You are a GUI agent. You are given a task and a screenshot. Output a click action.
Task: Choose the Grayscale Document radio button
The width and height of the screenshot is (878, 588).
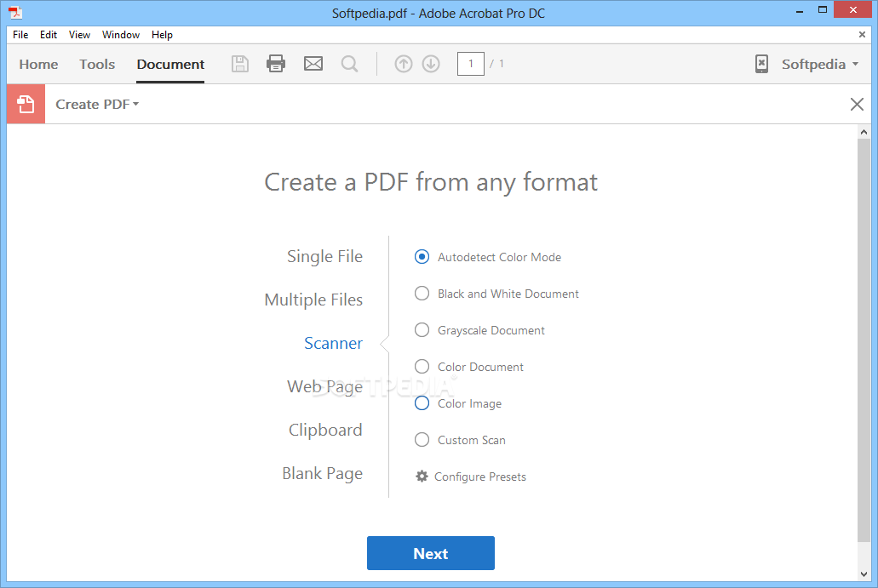click(422, 330)
